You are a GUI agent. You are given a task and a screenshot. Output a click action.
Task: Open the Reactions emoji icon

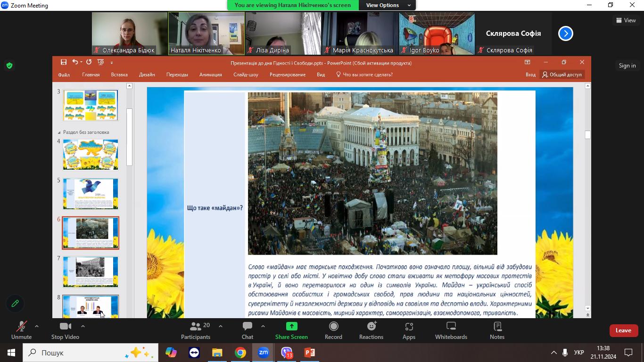click(371, 327)
